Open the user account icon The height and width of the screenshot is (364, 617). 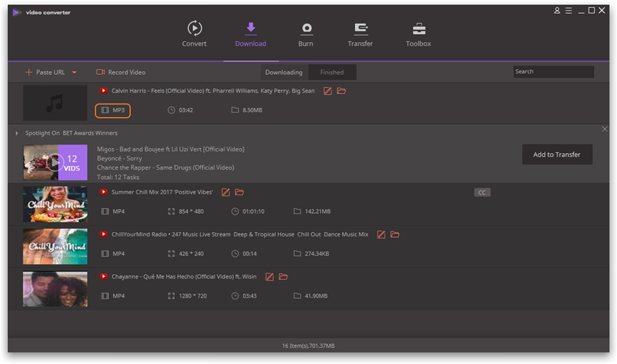[557, 11]
